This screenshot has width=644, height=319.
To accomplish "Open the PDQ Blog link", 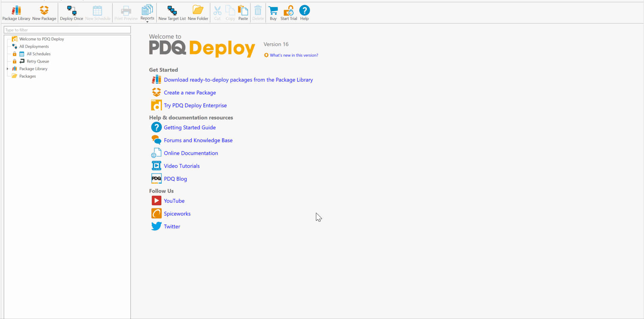I will [x=175, y=179].
